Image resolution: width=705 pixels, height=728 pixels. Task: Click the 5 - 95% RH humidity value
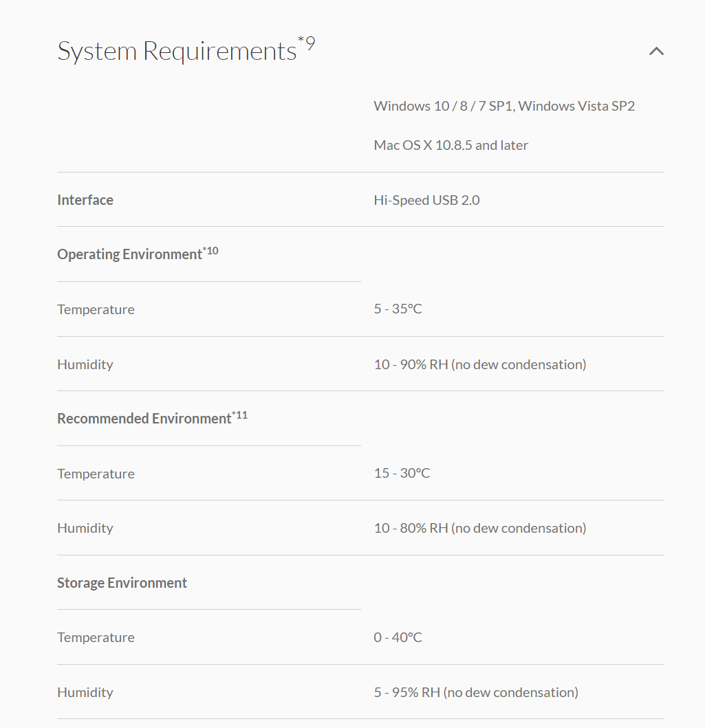(475, 692)
